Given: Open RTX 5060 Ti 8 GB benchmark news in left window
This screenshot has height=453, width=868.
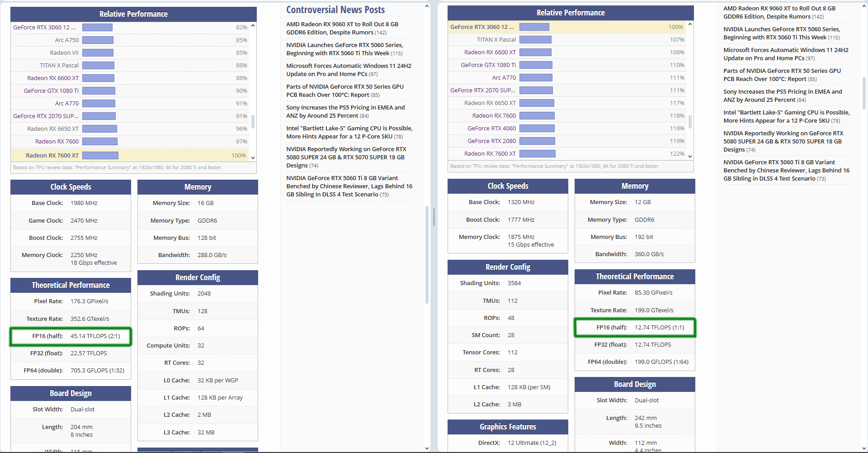Looking at the screenshot, I should (349, 186).
